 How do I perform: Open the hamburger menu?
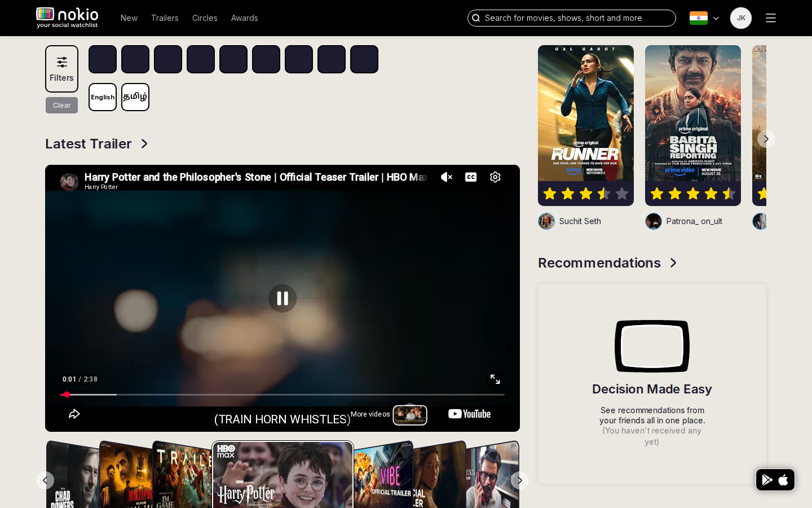[770, 18]
